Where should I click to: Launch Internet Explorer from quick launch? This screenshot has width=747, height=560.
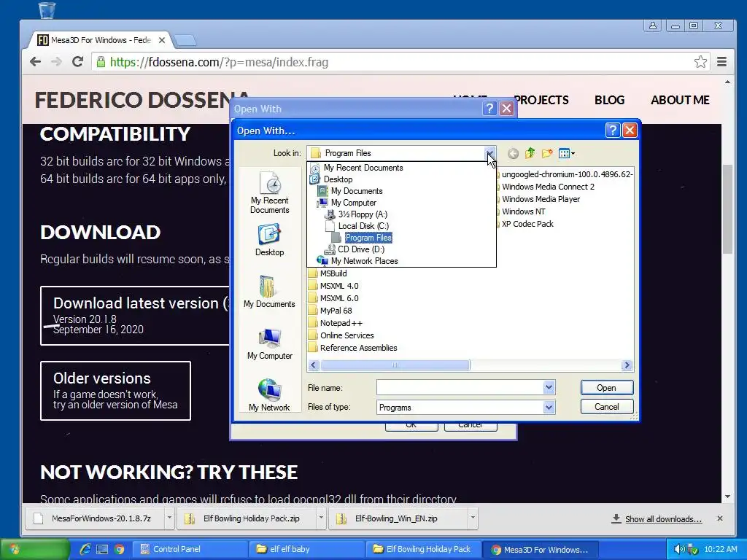click(x=85, y=549)
